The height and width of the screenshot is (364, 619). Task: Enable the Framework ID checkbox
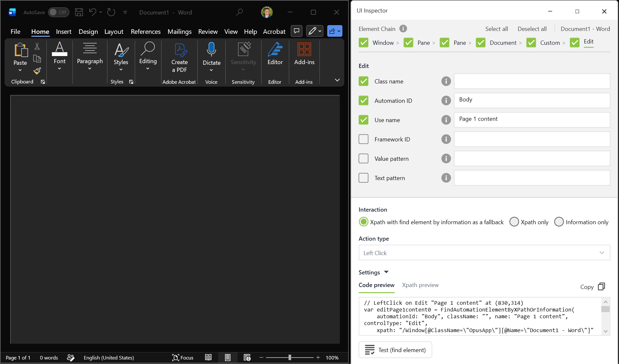pyautogui.click(x=363, y=139)
